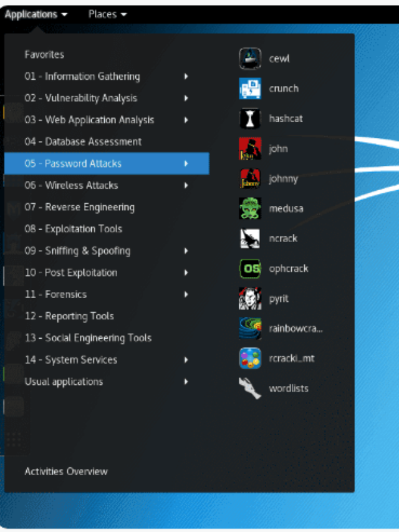
Task: Expand arrow beside Information Gathering
Action: click(x=186, y=76)
